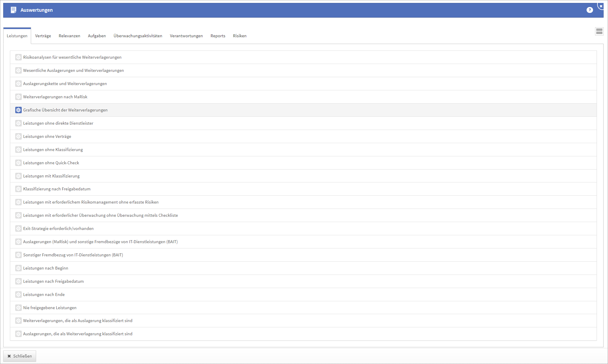Close the Auswertungen dialog with corner X
Image resolution: width=608 pixels, height=364 pixels.
click(601, 6)
